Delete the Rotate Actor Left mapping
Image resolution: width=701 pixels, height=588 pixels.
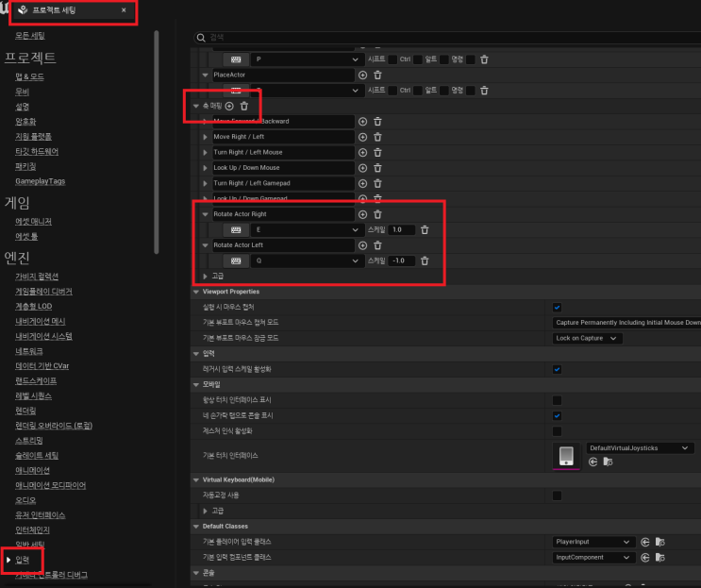377,245
